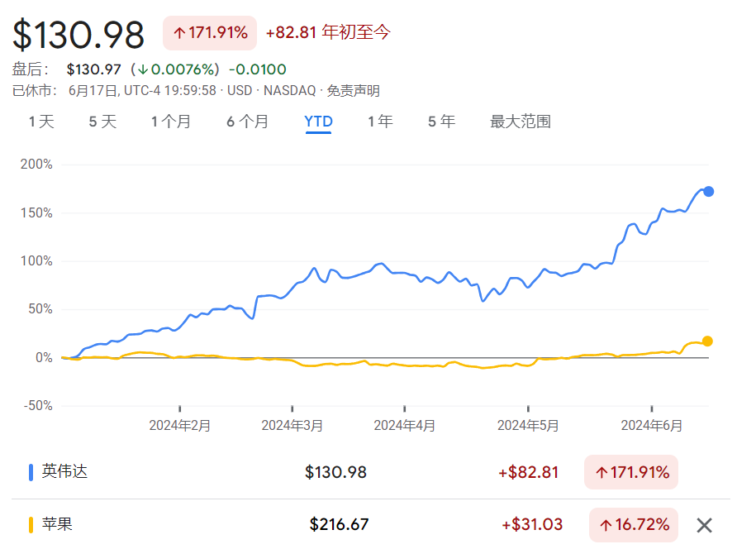Click the 2024年4月 axis label

pos(405,425)
